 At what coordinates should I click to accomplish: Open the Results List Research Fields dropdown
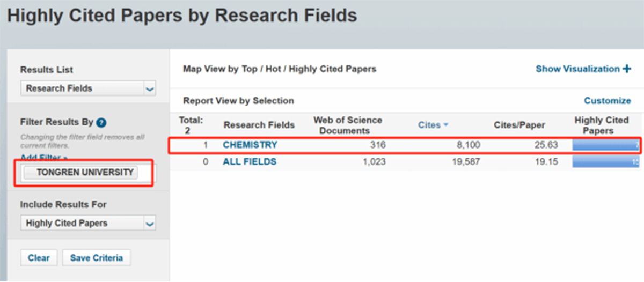click(88, 88)
